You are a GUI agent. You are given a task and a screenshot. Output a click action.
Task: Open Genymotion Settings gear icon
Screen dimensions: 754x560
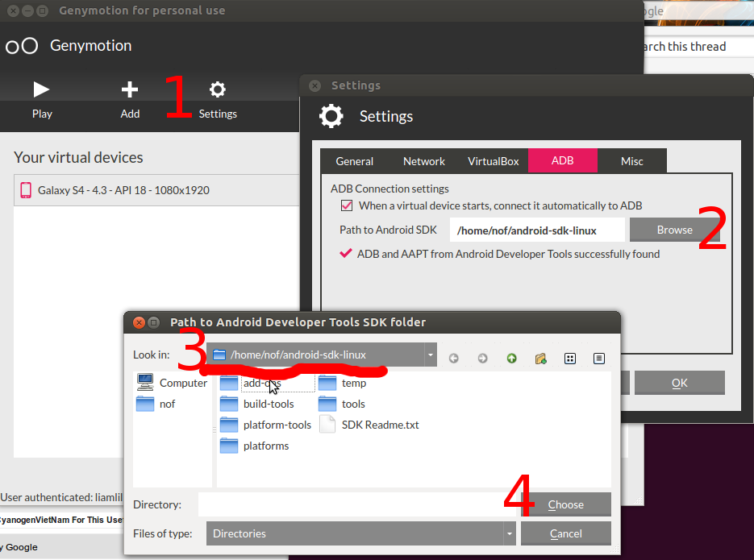pyautogui.click(x=218, y=89)
